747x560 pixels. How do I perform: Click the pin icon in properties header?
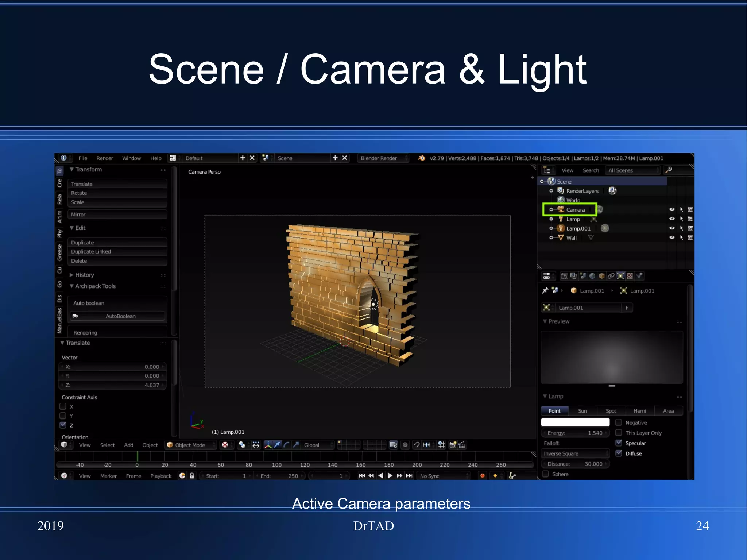pos(545,290)
